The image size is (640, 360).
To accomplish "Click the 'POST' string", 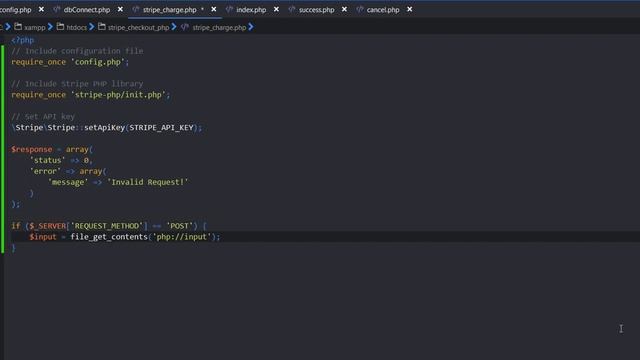I will point(179,226).
